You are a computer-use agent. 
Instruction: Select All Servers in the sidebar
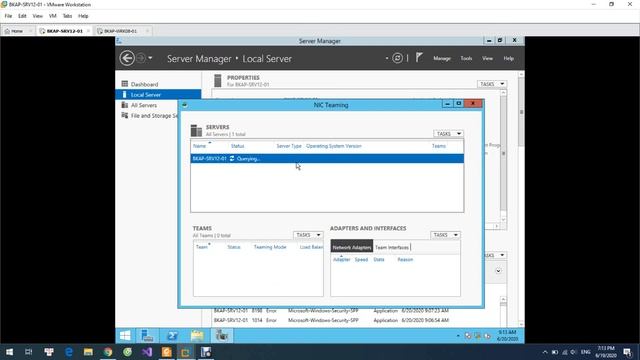point(144,105)
